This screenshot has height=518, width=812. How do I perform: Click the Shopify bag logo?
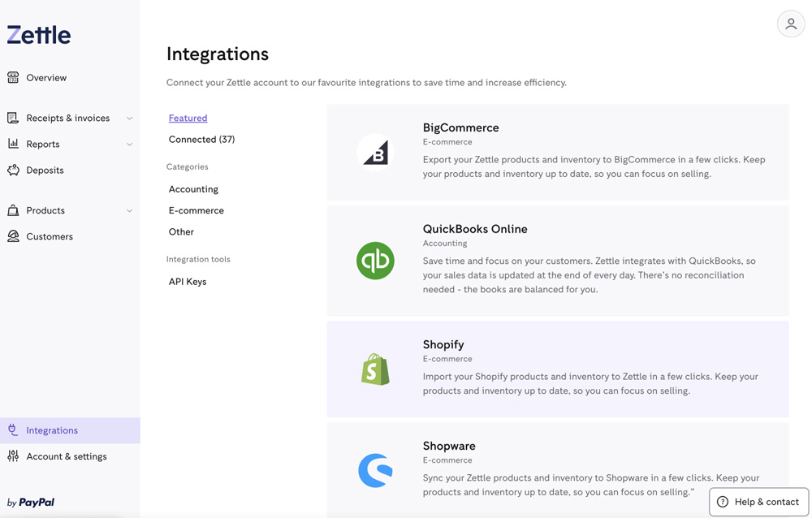[375, 369]
